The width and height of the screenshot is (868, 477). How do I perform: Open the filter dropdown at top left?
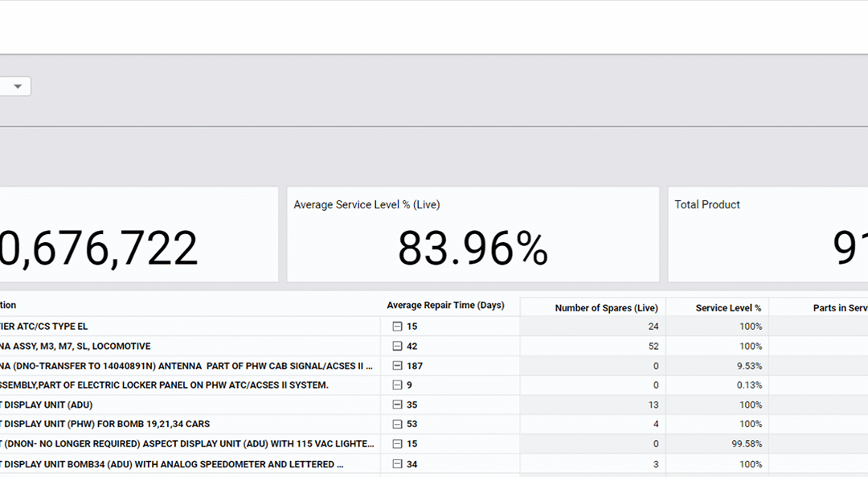point(17,86)
